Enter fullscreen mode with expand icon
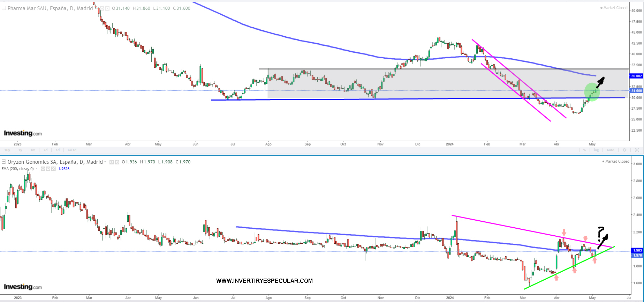The image size is (644, 302). (x=637, y=150)
